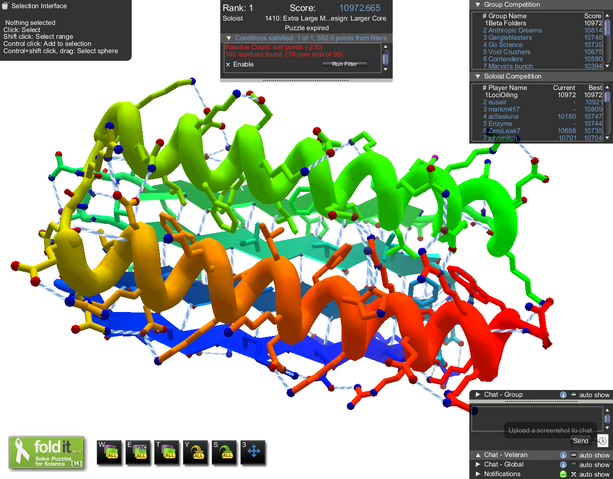Toggle auto show for Chat - Global
613x479 pixels.
[x=574, y=465]
